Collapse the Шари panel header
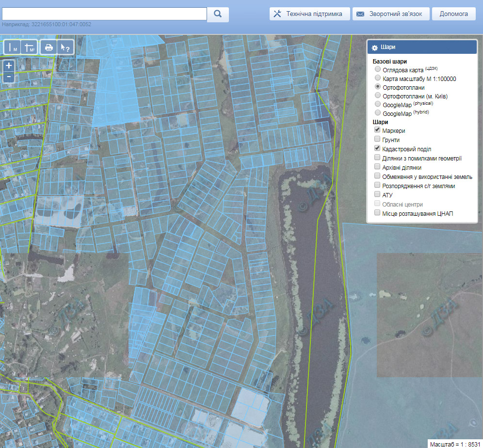 click(x=422, y=47)
